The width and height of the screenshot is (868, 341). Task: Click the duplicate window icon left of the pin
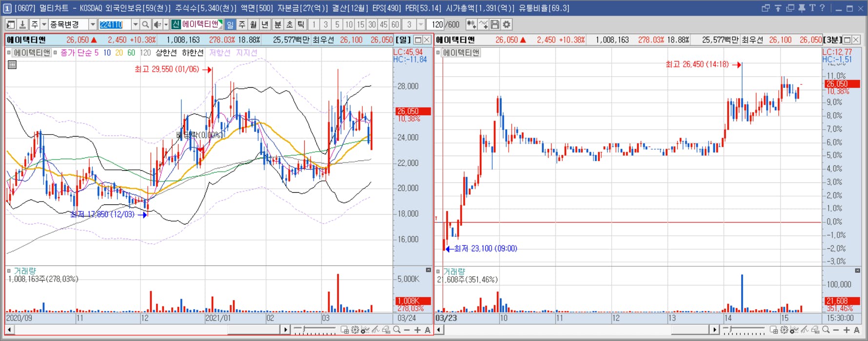pos(790,8)
